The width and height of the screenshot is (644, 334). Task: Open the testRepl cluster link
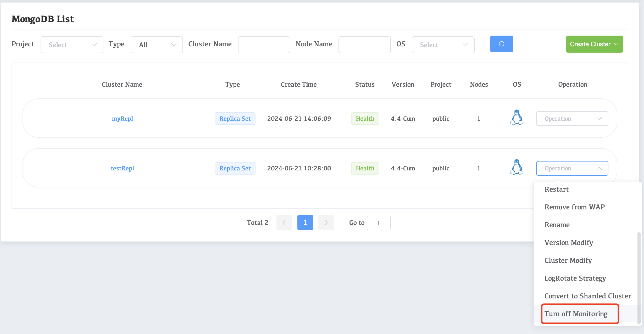pyautogui.click(x=123, y=168)
